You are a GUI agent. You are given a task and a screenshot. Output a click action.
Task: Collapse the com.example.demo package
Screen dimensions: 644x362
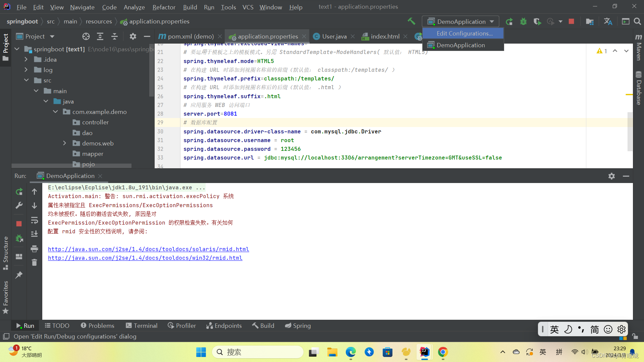tap(55, 112)
